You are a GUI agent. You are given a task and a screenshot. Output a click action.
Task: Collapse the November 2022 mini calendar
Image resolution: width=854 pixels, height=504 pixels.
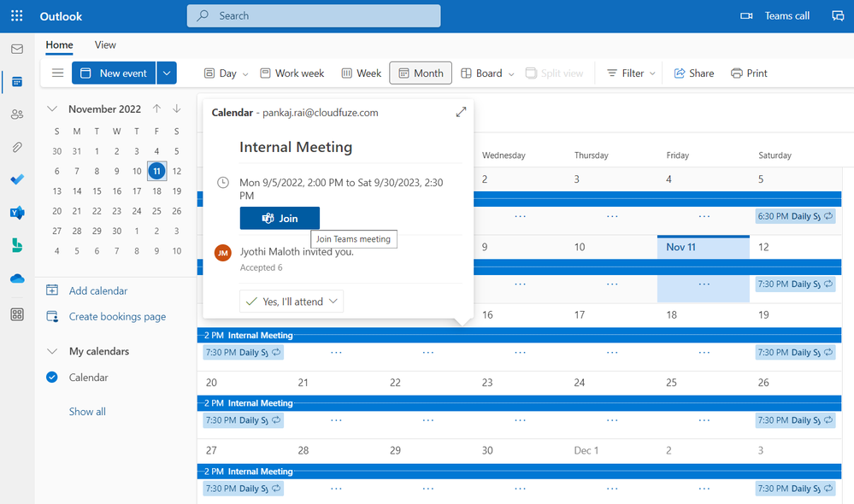point(52,108)
